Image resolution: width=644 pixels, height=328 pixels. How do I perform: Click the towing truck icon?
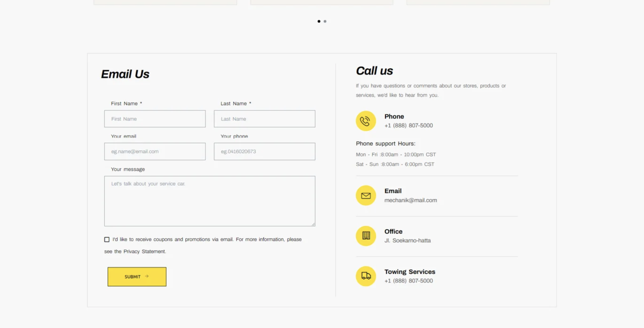[x=365, y=276]
